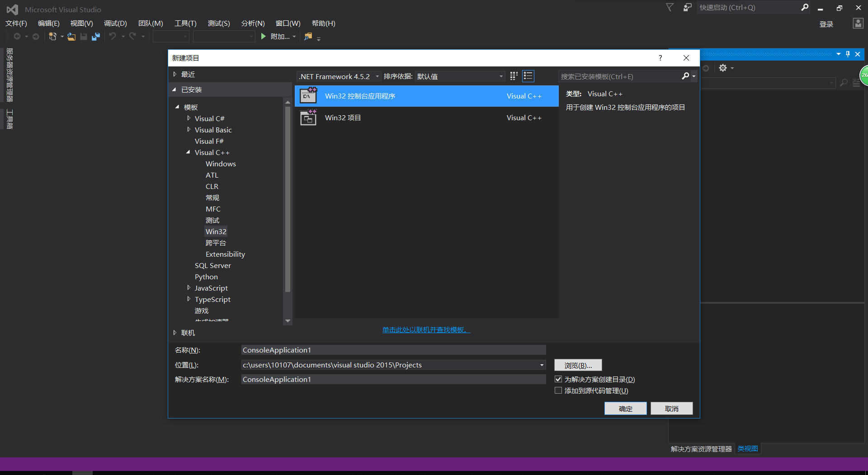Click the Save All toolbar icon
868x475 pixels.
coord(95,37)
